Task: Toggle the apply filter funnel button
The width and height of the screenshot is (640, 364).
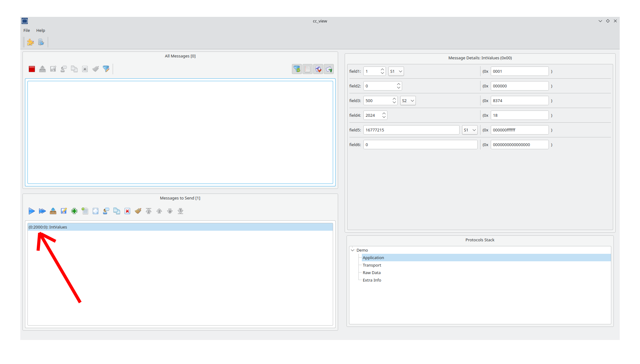Action: coord(297,69)
